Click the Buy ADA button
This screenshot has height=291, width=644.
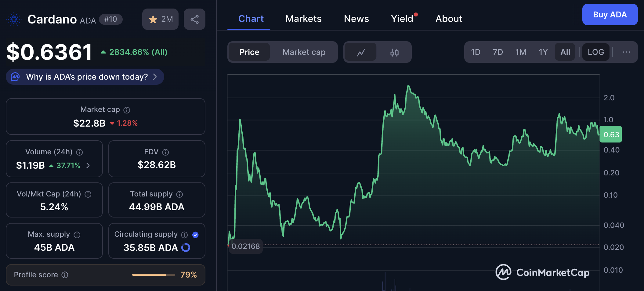point(610,15)
